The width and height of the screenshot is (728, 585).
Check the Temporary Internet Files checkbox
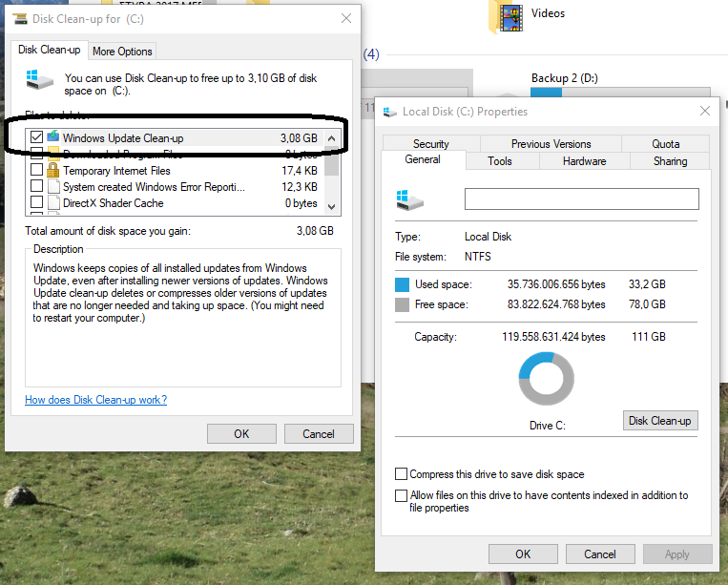point(36,170)
